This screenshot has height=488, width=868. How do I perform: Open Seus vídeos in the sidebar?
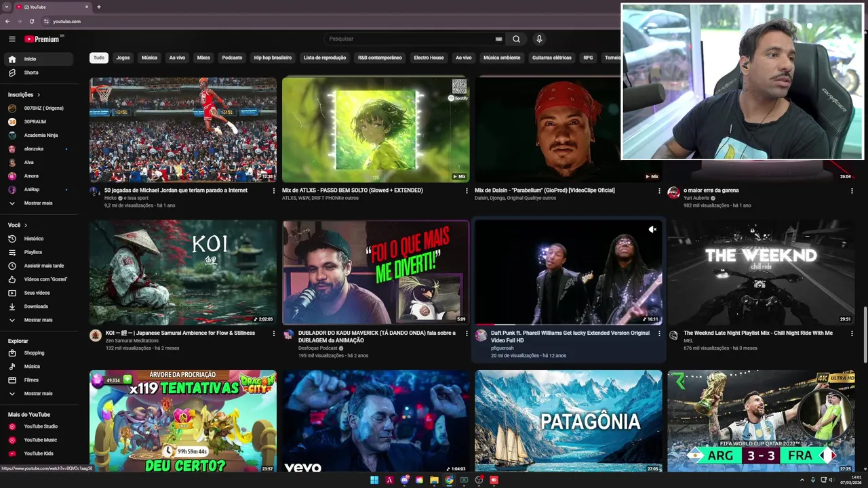pyautogui.click(x=39, y=293)
